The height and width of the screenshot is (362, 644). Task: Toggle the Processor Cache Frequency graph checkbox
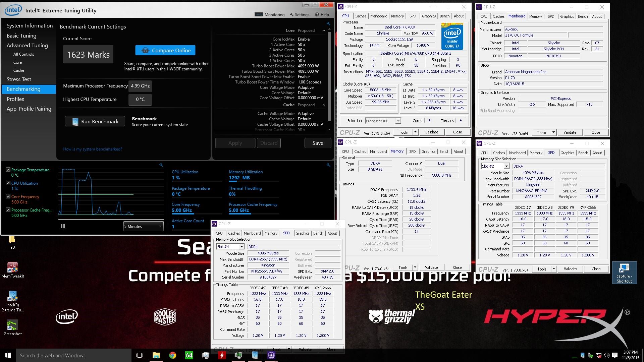(x=8, y=210)
